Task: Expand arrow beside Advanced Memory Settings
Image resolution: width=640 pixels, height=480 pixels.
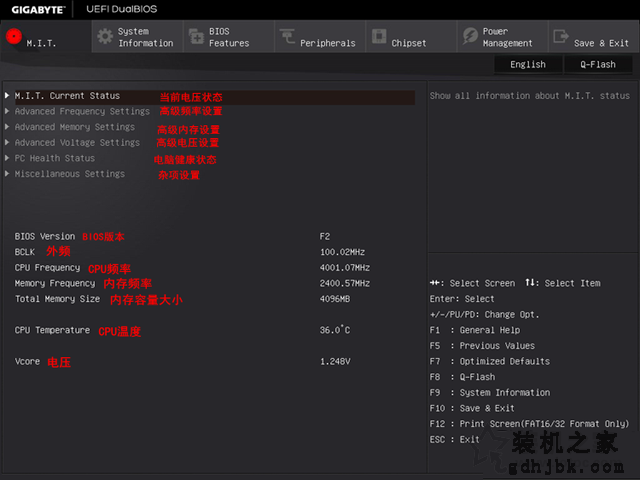Action: (7, 127)
